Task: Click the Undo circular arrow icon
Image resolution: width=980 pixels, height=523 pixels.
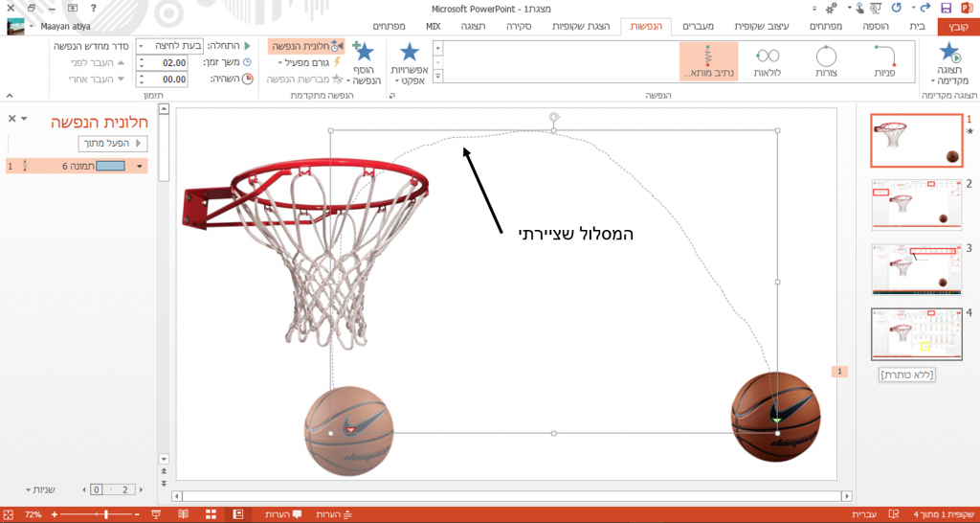Action: click(896, 8)
